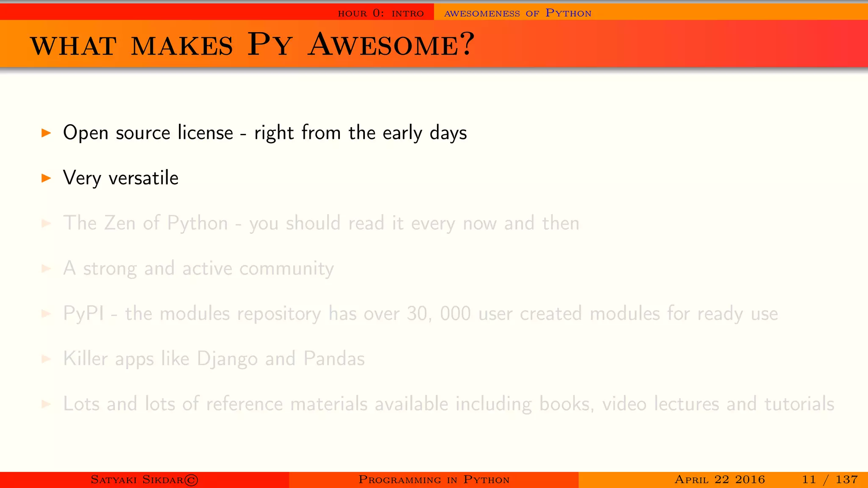Jump to 'awesomeness of Python' subsection

[x=517, y=13]
